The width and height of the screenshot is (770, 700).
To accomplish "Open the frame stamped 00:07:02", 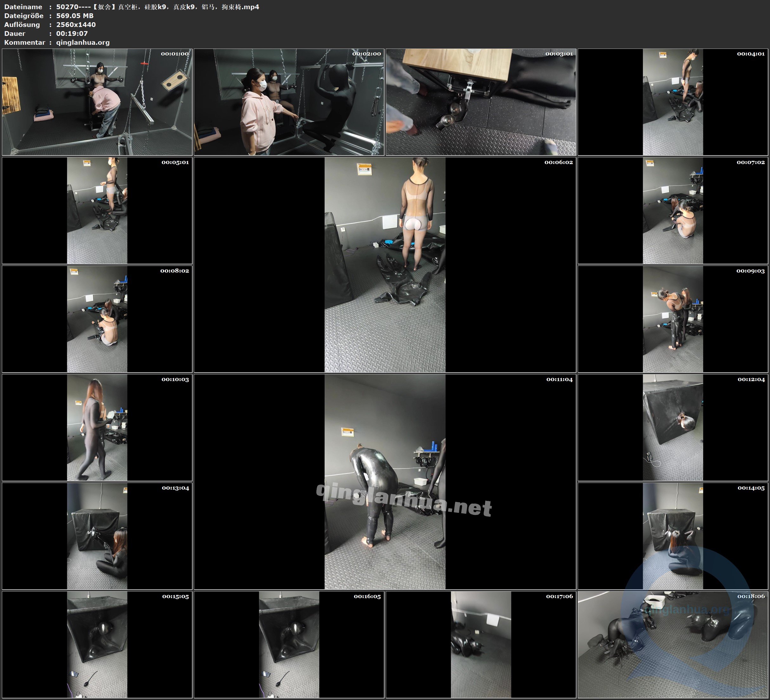I will (673, 210).
